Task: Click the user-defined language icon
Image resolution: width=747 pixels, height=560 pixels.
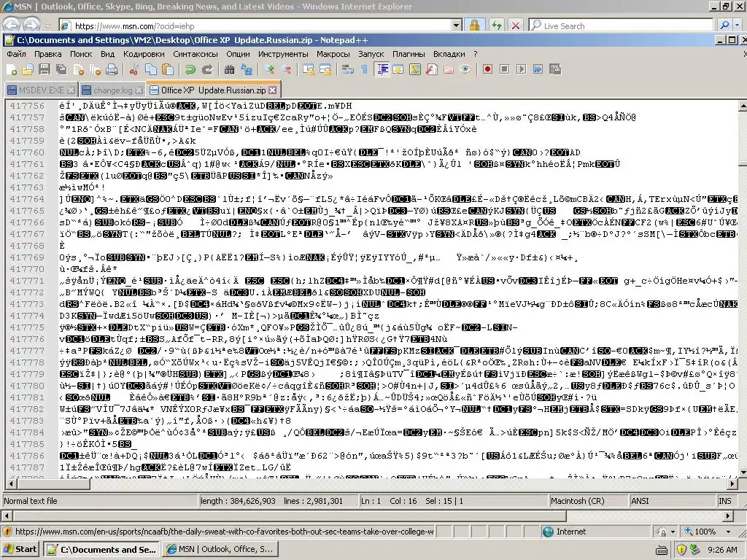Action: [398, 69]
